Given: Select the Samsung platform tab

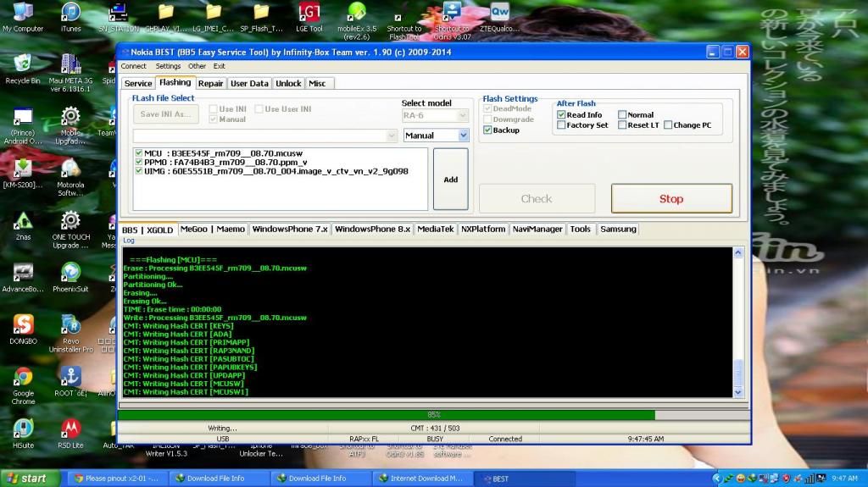Looking at the screenshot, I should [x=618, y=230].
